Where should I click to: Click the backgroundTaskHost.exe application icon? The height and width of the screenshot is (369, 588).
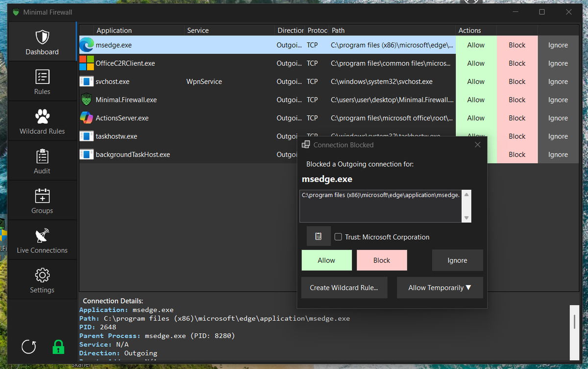coord(87,154)
